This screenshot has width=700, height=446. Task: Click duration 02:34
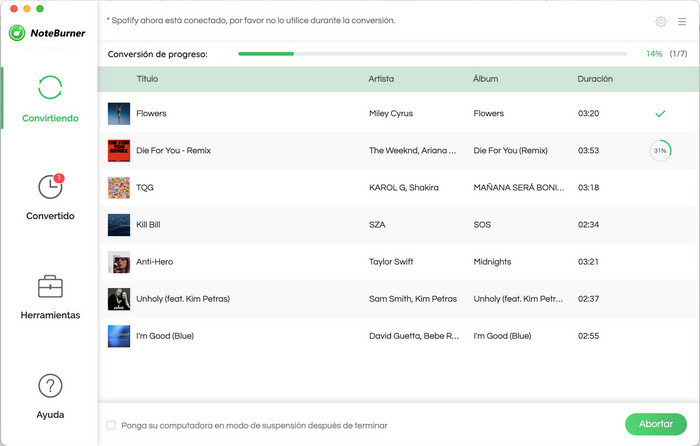tap(588, 225)
